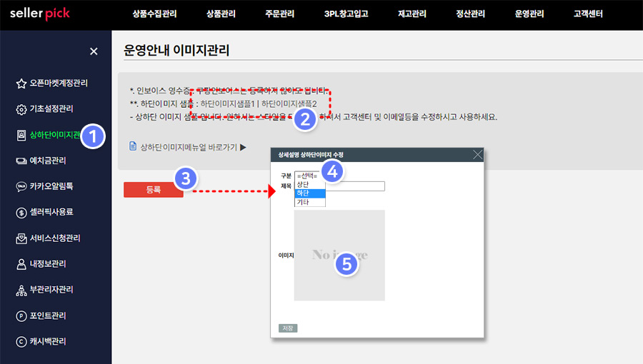Click 저장 button in the dialog
643x364 pixels.
287,328
